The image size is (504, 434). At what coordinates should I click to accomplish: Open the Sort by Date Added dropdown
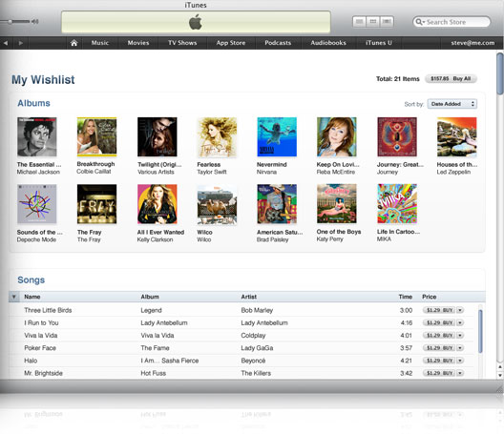click(x=451, y=104)
